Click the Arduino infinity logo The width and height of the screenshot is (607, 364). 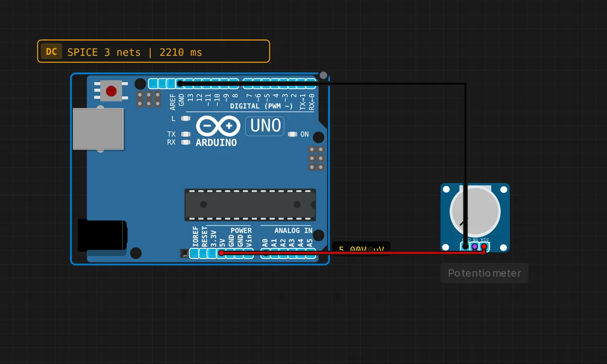coord(218,126)
